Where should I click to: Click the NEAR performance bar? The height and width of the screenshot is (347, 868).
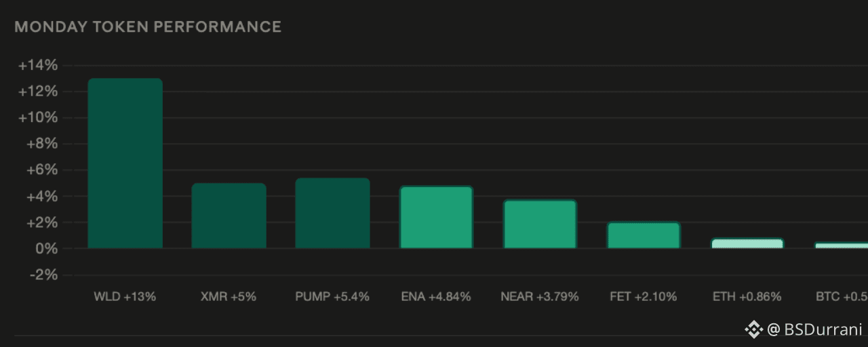coord(540,224)
